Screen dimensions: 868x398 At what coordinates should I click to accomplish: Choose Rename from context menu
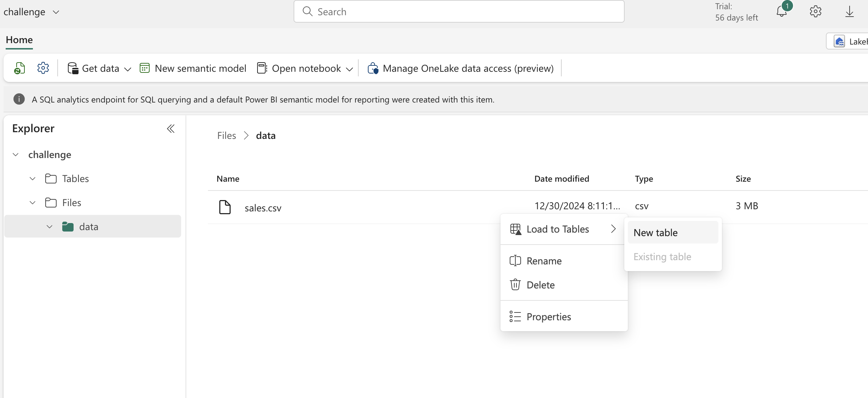pos(564,261)
